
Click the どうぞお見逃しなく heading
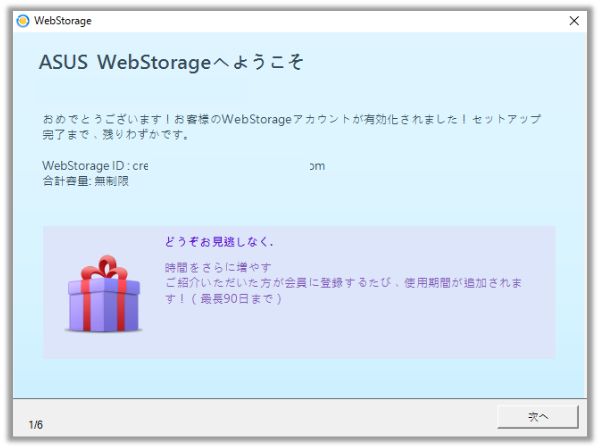[x=218, y=242]
